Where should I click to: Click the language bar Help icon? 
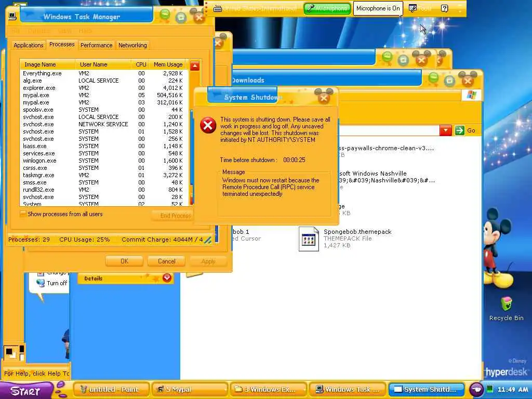click(445, 8)
